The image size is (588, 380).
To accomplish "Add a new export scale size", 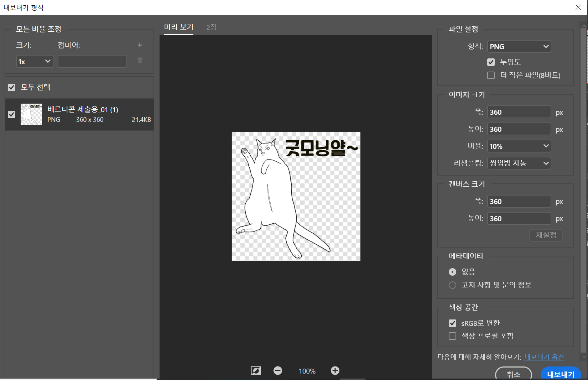I will pyautogui.click(x=140, y=45).
